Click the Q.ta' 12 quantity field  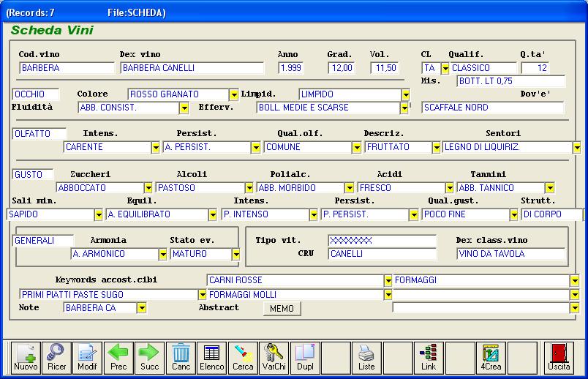(535, 68)
